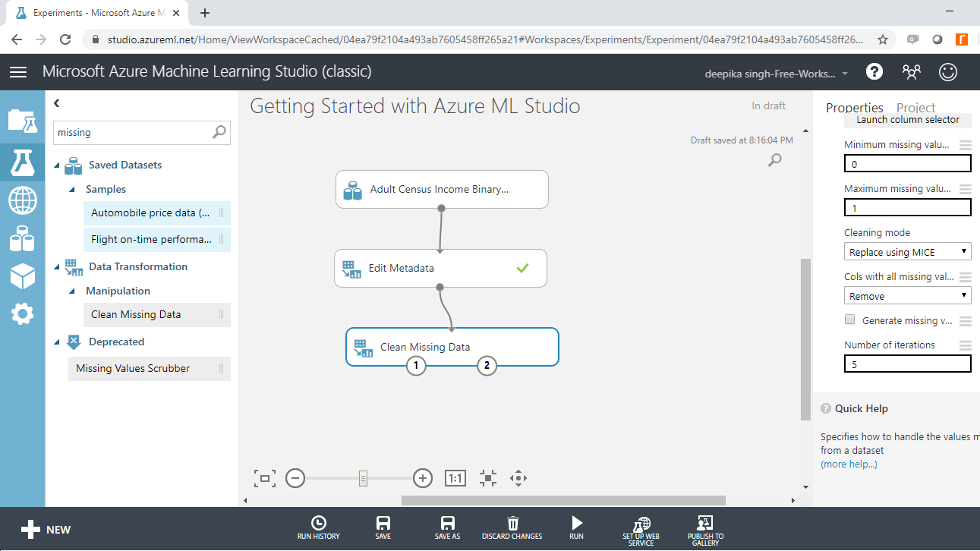980x551 pixels.
Task: Click the canvas vertical scrollbar
Action: [805, 339]
